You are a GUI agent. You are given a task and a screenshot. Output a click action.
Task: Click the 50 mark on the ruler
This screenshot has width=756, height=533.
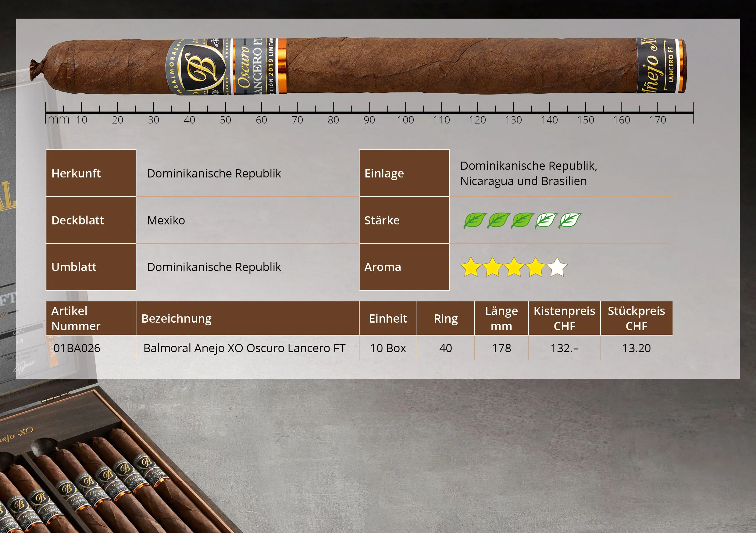coord(226,120)
